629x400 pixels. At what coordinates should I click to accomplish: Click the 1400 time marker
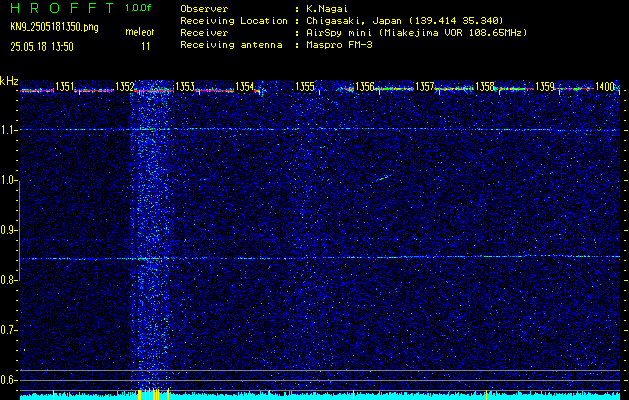(x=605, y=87)
